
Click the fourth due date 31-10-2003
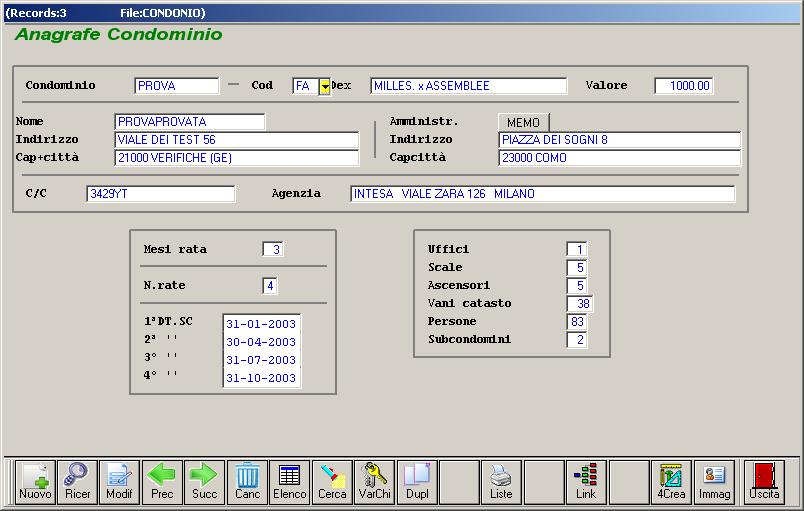pos(261,378)
